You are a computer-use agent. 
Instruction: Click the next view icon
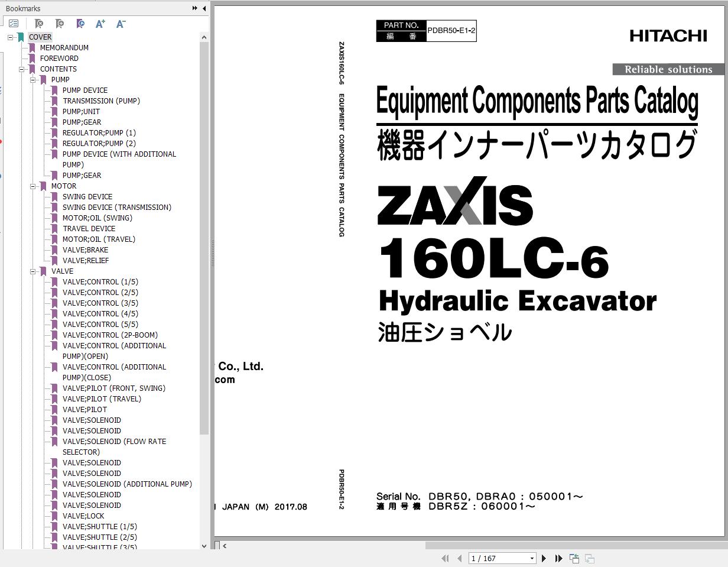point(589,558)
